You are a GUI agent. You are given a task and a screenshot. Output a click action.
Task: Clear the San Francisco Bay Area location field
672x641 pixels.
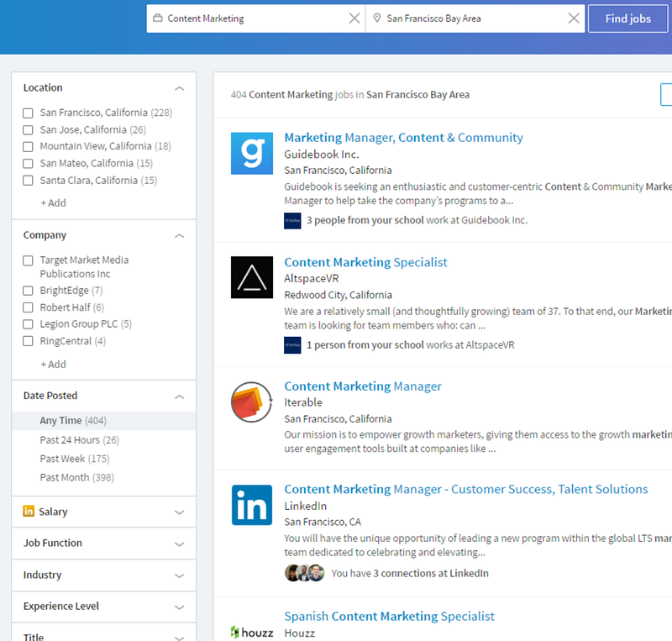pyautogui.click(x=574, y=18)
